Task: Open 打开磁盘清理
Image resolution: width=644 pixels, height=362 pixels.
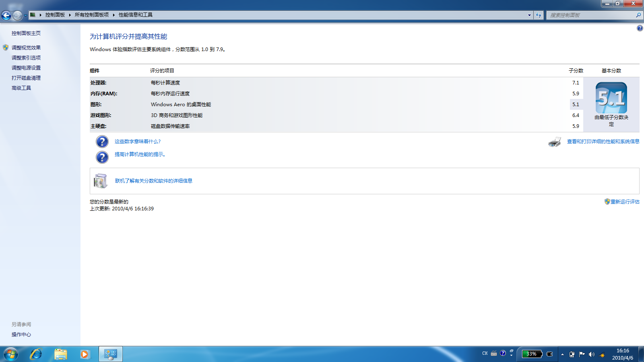Action: pos(26,78)
